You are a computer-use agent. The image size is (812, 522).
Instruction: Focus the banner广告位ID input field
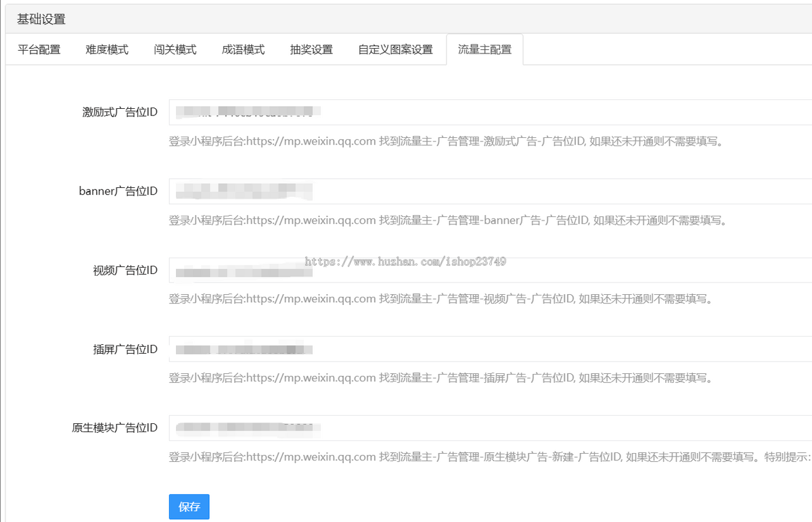[490, 191]
